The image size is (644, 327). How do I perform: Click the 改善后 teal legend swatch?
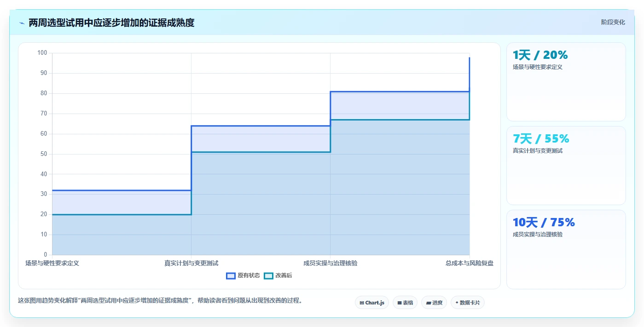(268, 275)
